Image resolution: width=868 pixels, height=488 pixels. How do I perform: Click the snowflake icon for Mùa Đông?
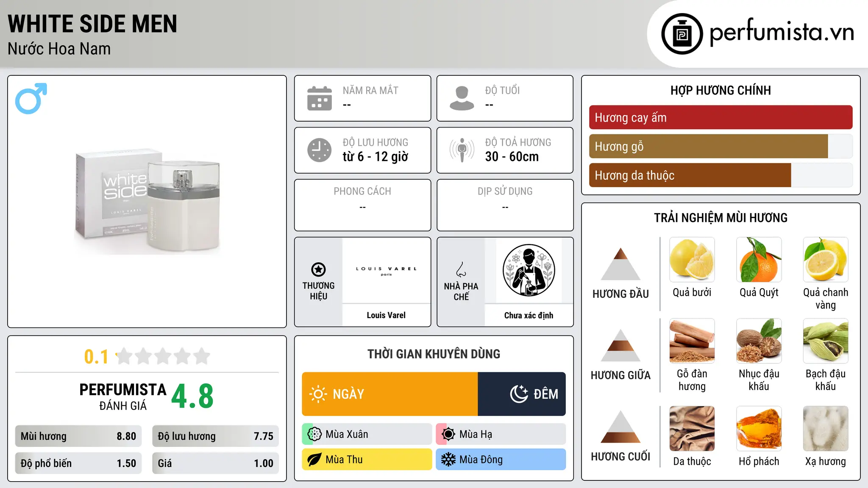coord(448,460)
